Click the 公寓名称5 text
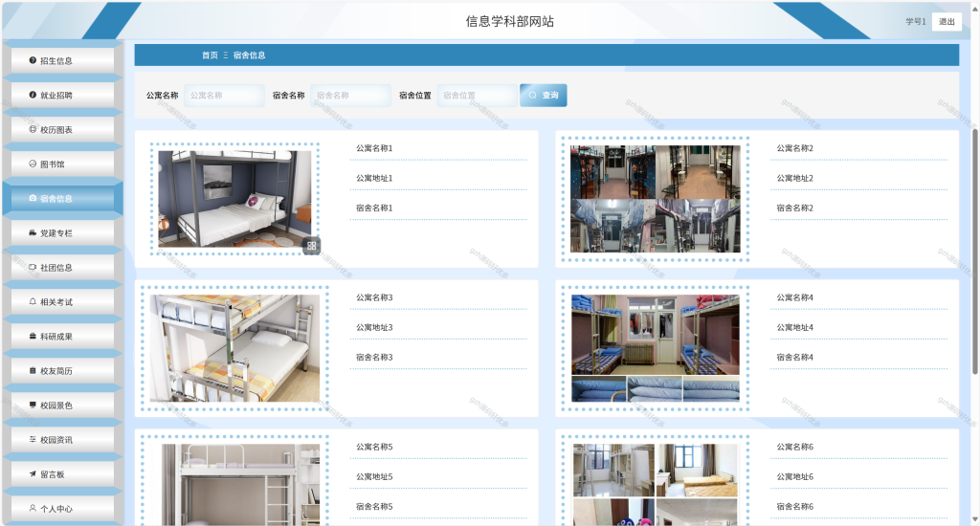Screen dimensions: 980x526 tap(374, 447)
